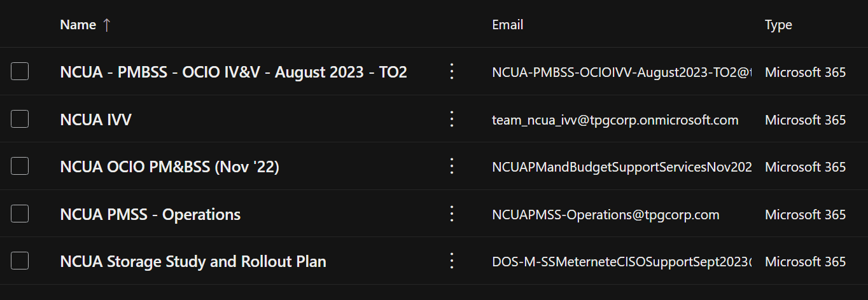The height and width of the screenshot is (300, 868).
Task: Open more actions for NCUA Storage Study
Action: tap(452, 261)
